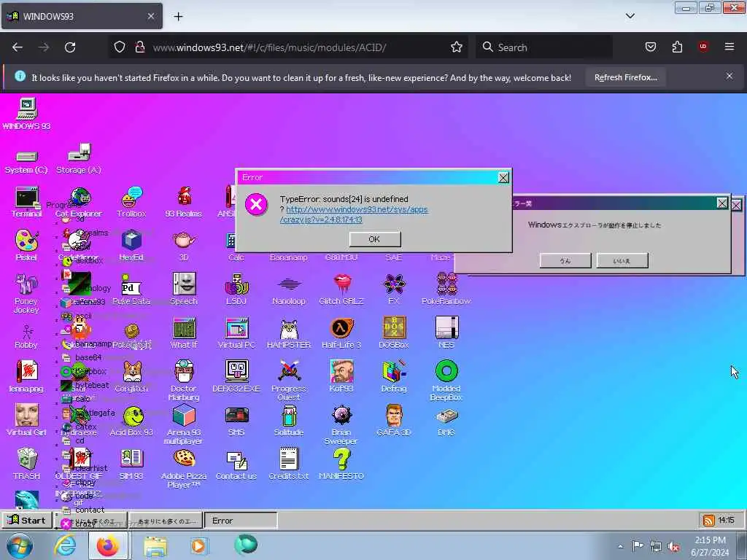
Task: Show hidden system tray icons arrow
Action: click(x=620, y=546)
